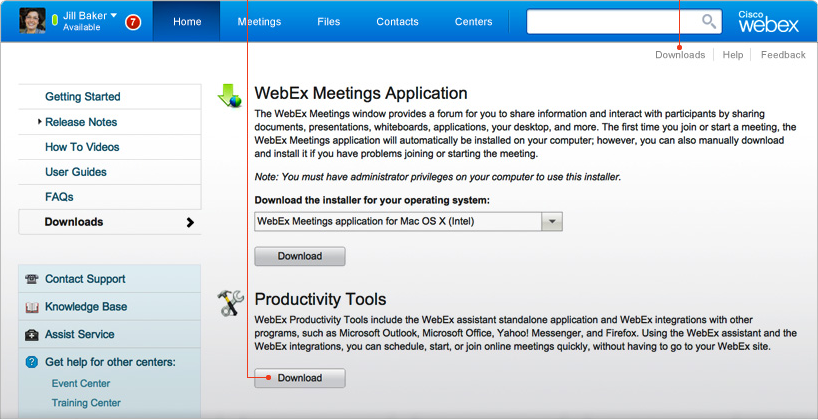Image resolution: width=818 pixels, height=420 pixels.
Task: Open the Training Center link
Action: (86, 403)
